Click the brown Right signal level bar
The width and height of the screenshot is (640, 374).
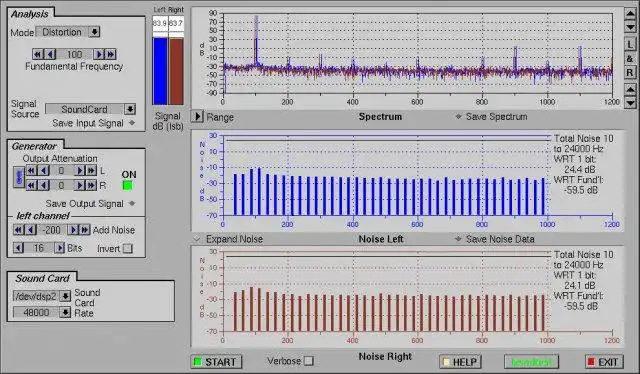pos(176,71)
